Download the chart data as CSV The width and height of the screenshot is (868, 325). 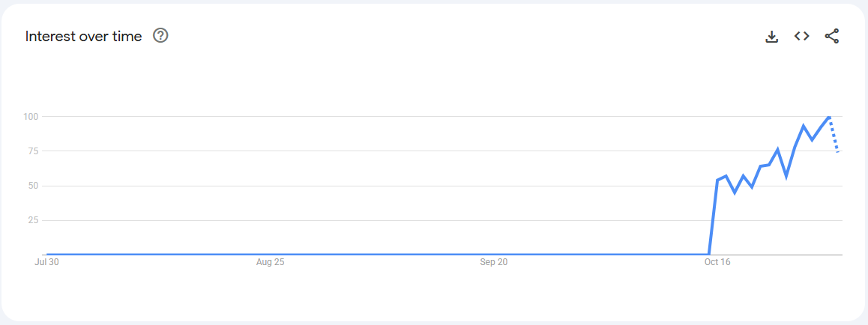[771, 36]
